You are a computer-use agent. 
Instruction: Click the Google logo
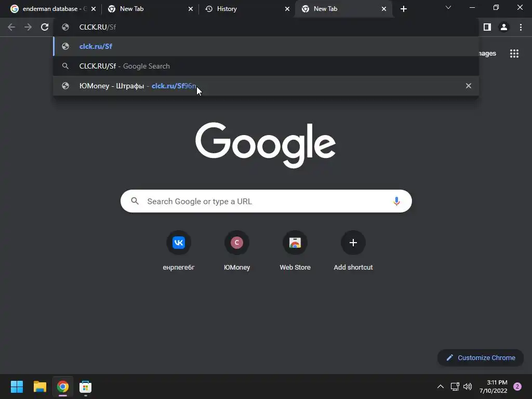point(265,145)
